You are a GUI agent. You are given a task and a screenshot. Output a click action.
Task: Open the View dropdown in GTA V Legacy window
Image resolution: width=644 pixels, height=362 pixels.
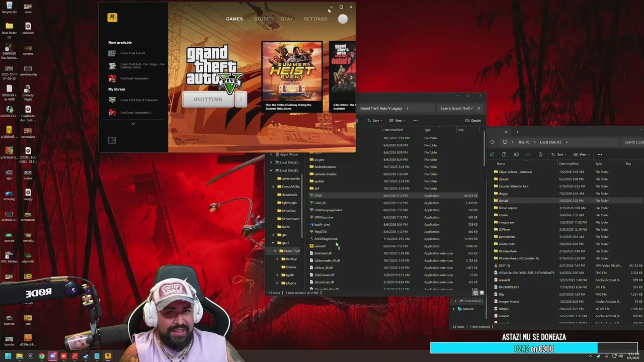[x=396, y=121]
